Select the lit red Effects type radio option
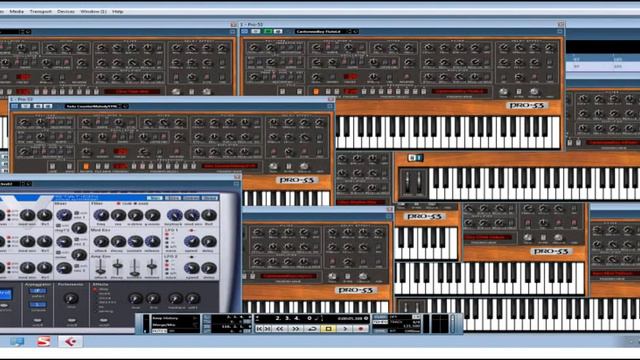The width and height of the screenshot is (640, 360). click(94, 289)
